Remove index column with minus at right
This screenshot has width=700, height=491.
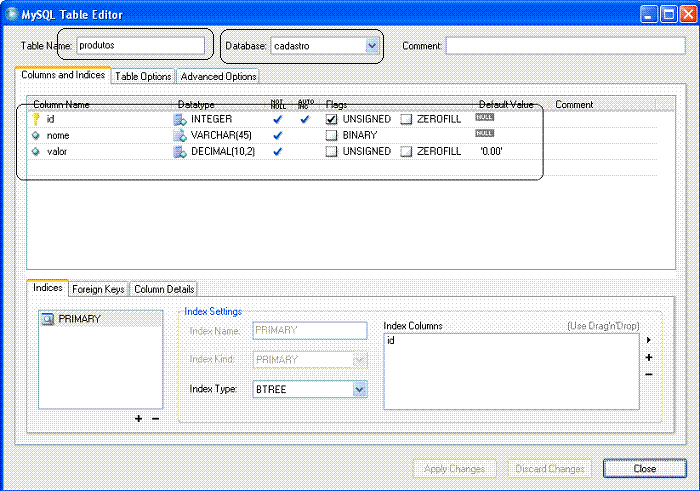(649, 374)
